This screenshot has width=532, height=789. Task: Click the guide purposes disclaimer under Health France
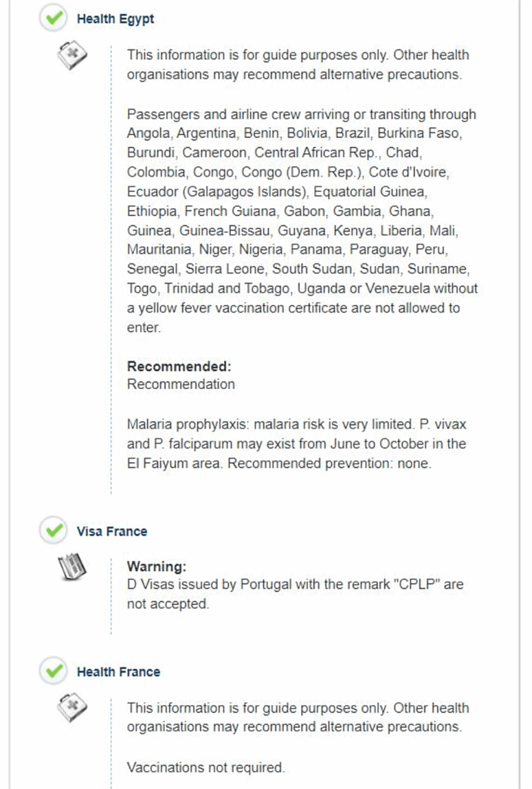[x=297, y=717]
